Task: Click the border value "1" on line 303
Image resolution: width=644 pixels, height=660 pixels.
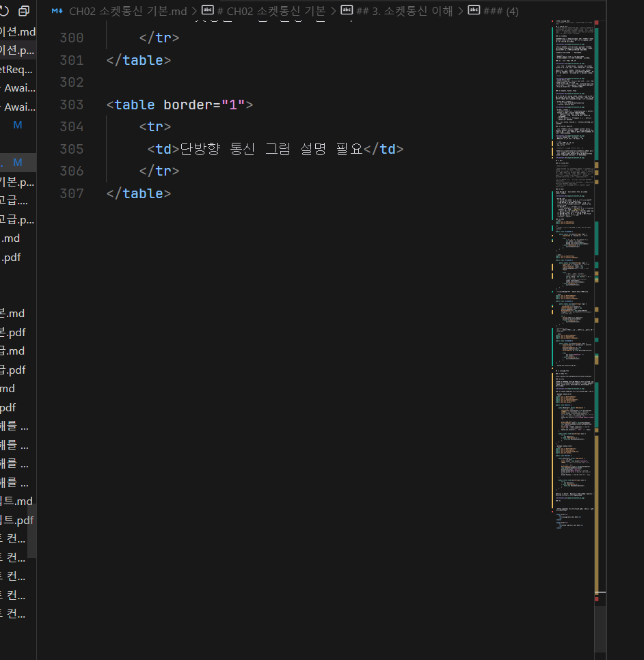Action: click(233, 105)
